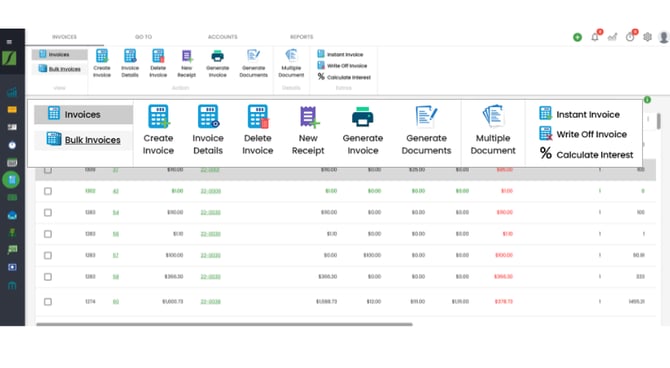Click the line chart icon in the header
This screenshot has height=368, width=670.
(612, 37)
